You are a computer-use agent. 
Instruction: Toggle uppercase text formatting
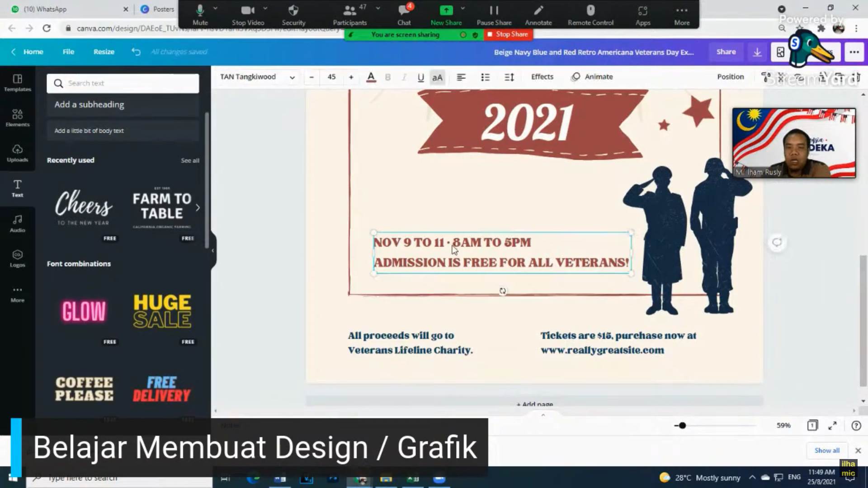(437, 77)
